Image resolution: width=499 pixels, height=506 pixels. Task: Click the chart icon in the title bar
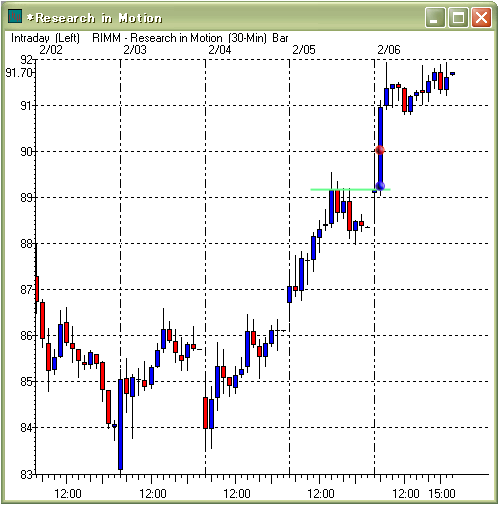tap(15, 16)
